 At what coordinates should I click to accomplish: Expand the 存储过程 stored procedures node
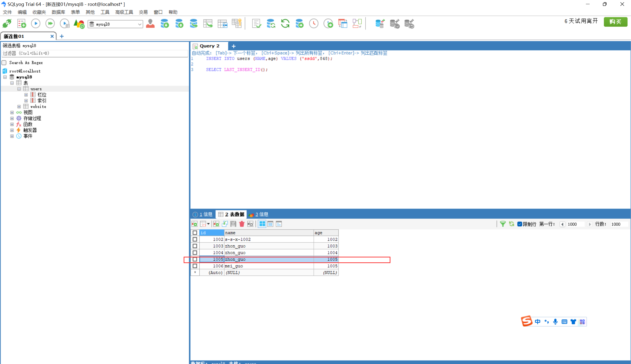pos(12,118)
